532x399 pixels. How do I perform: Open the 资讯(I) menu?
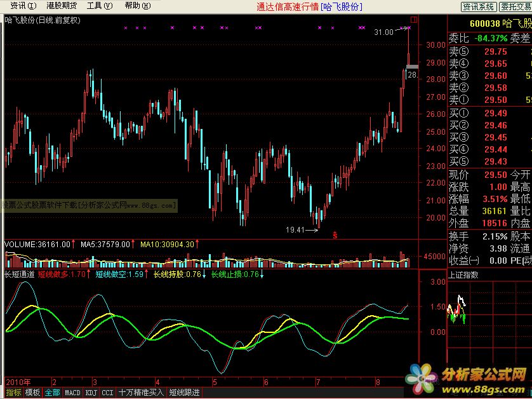[23, 6]
